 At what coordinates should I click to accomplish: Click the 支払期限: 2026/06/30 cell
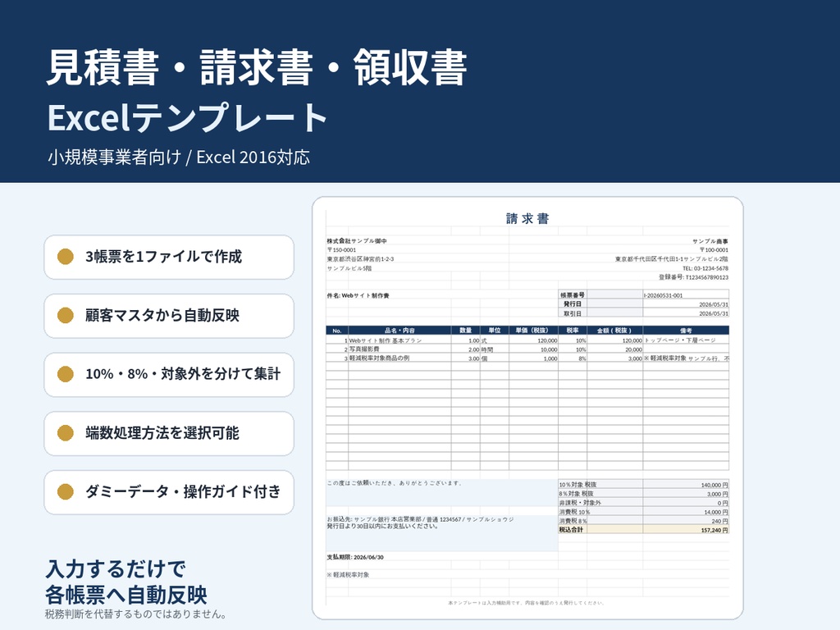tap(355, 557)
